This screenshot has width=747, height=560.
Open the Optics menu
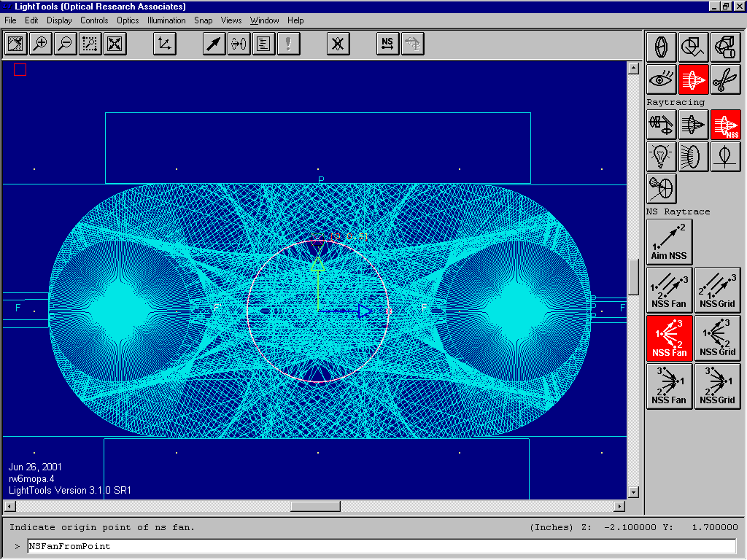point(128,20)
